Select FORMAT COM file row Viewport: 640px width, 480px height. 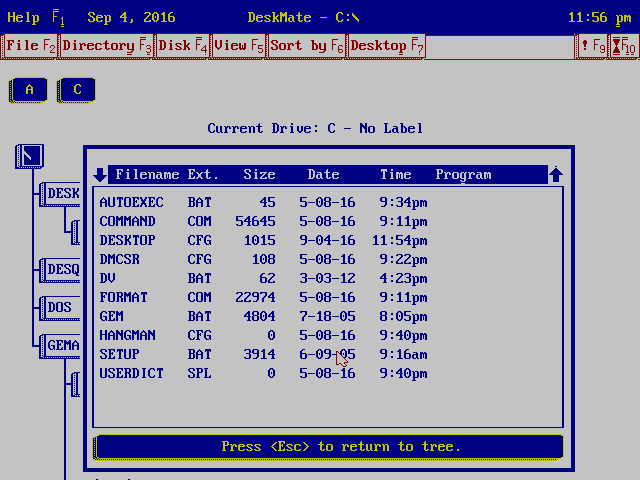coord(328,298)
